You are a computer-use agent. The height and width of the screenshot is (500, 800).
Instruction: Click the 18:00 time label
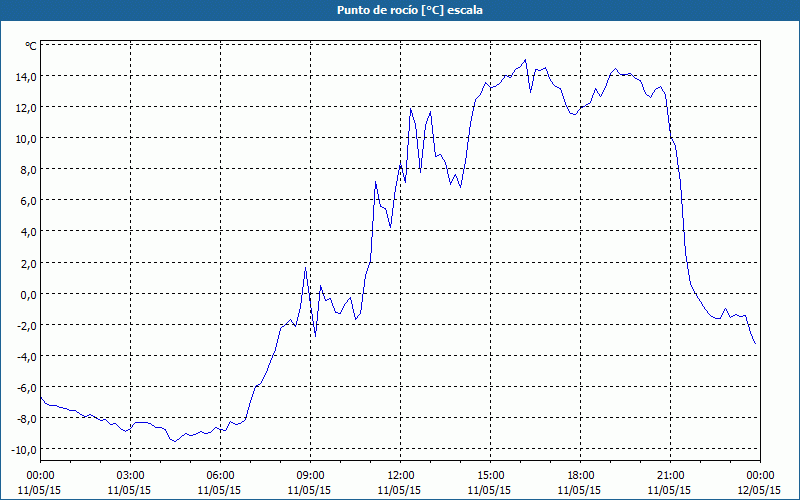click(x=581, y=476)
